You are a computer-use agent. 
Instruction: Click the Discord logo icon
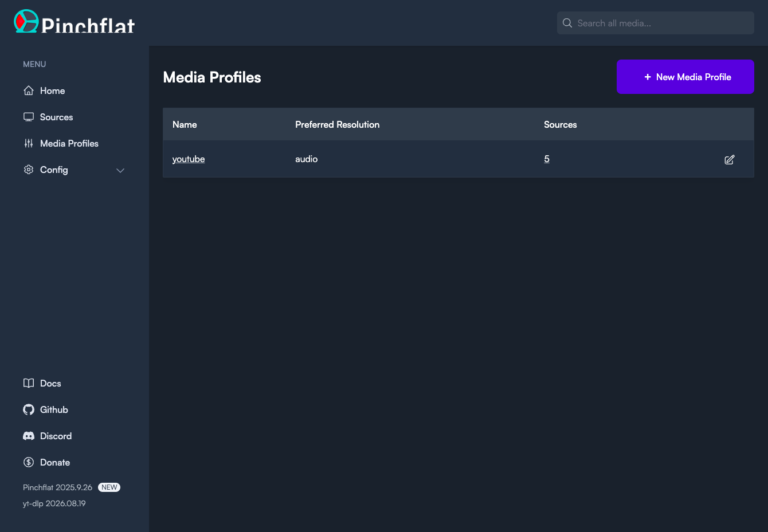tap(29, 436)
